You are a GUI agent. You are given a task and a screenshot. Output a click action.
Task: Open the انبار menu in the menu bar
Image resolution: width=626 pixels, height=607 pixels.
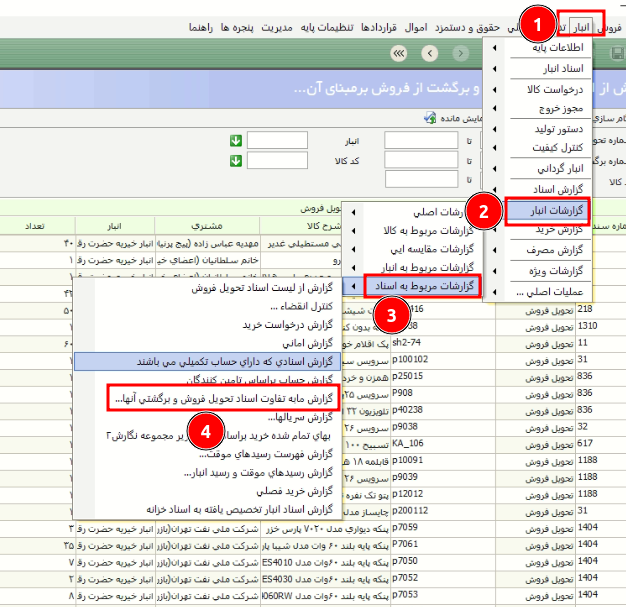pos(581,27)
